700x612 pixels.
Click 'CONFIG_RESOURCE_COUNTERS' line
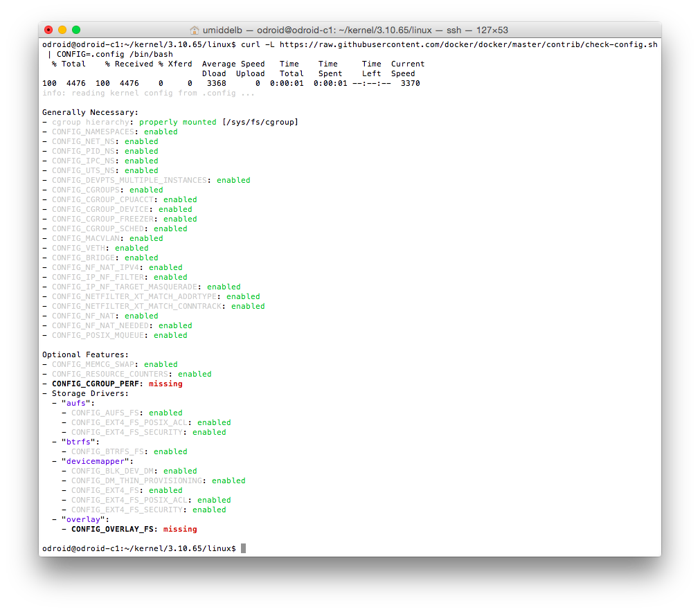[127, 374]
